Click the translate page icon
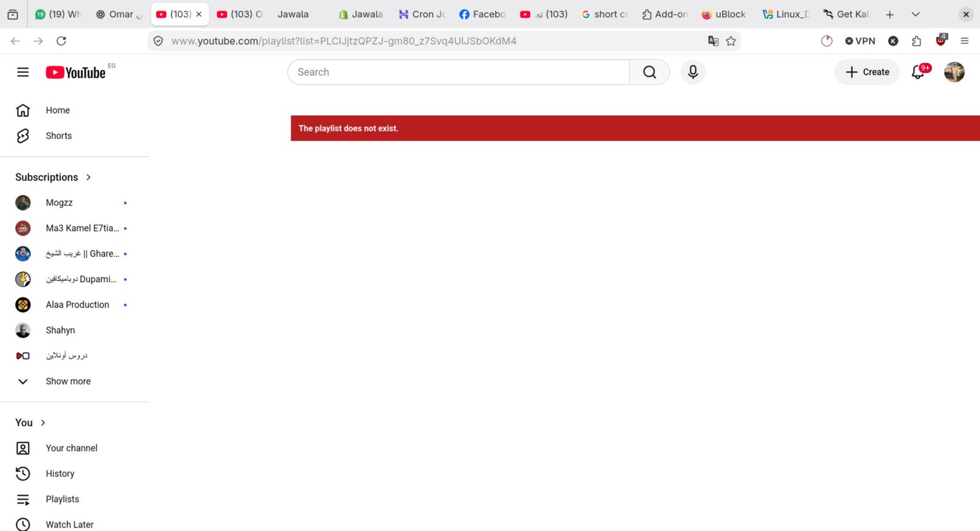Image resolution: width=980 pixels, height=531 pixels. pyautogui.click(x=714, y=41)
